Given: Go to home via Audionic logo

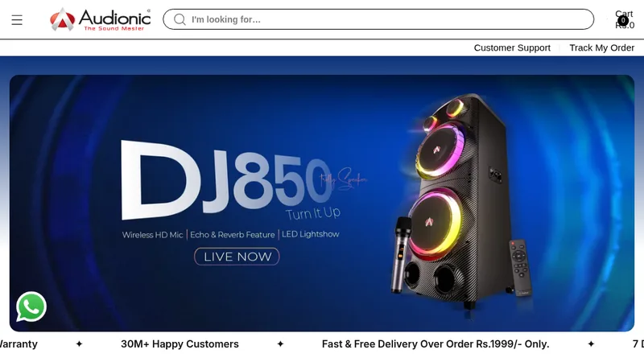Looking at the screenshot, I should tap(100, 19).
